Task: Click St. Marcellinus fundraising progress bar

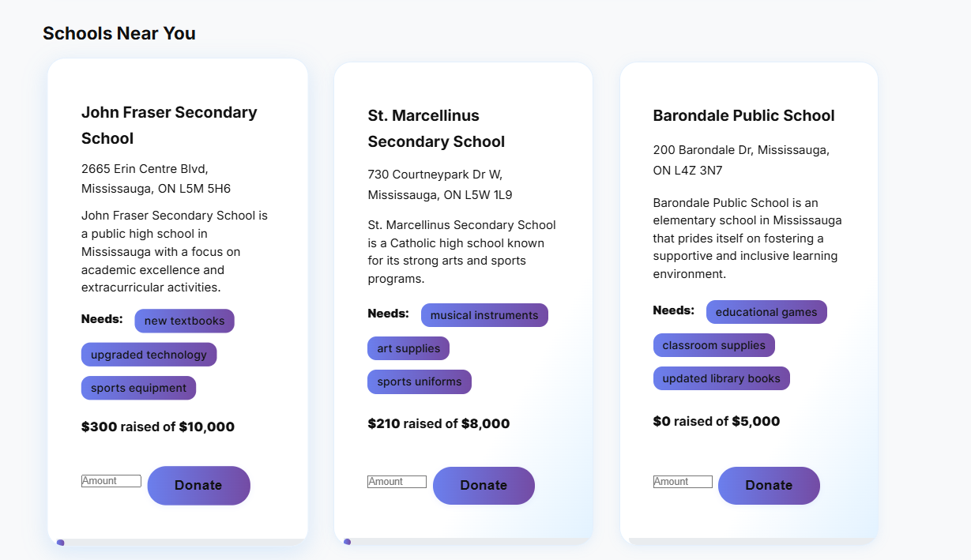Action: 468,542
